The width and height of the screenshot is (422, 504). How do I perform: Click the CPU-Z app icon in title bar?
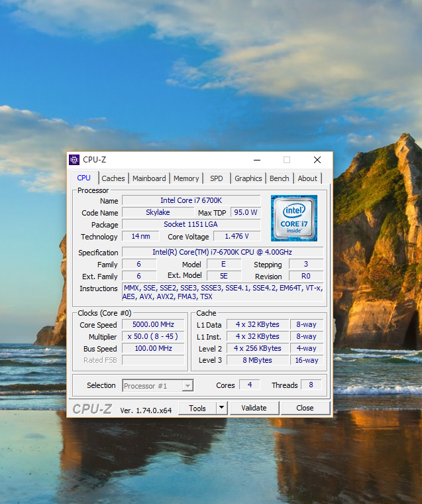pos(74,160)
